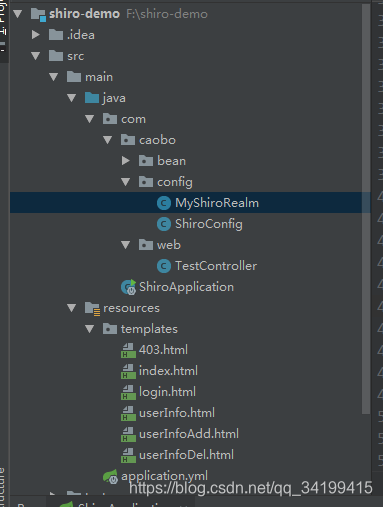The width and height of the screenshot is (383, 507).
Task: Click the project tree vertical scrollbar
Action: click(366, 208)
